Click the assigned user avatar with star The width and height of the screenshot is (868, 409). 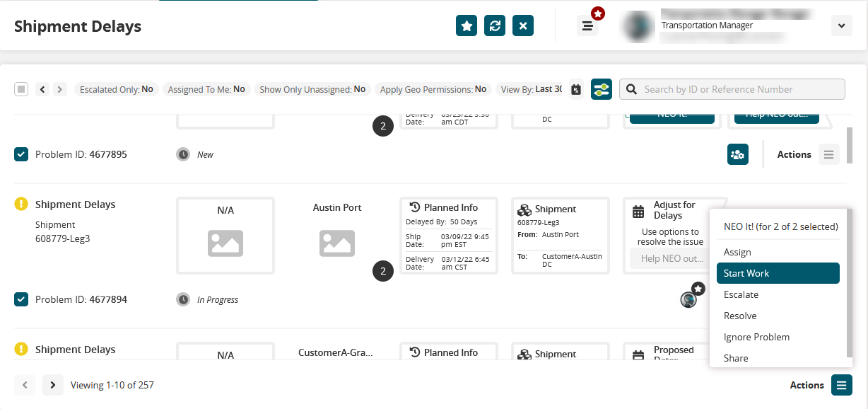689,298
